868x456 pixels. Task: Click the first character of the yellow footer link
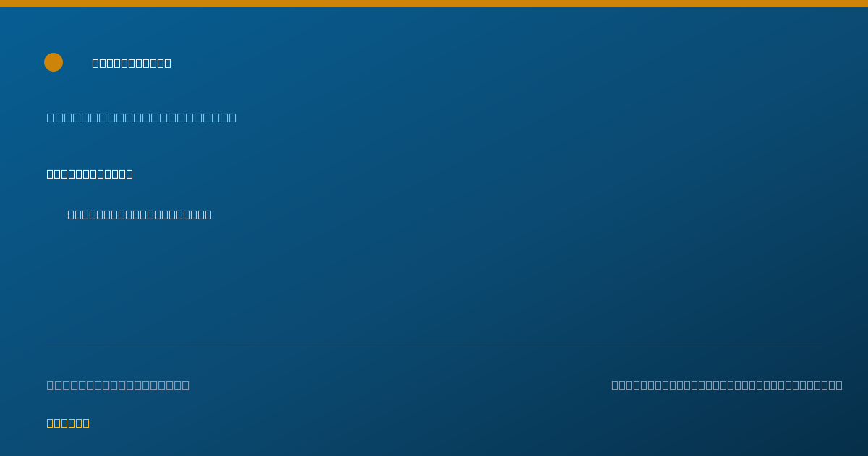pyautogui.click(x=50, y=423)
